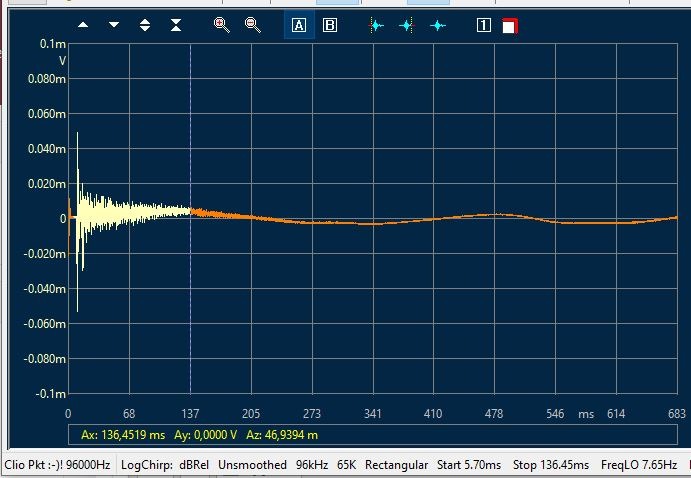Viewport: 691px width, 478px height.
Task: Click third cyan marker icon
Action: (x=438, y=26)
